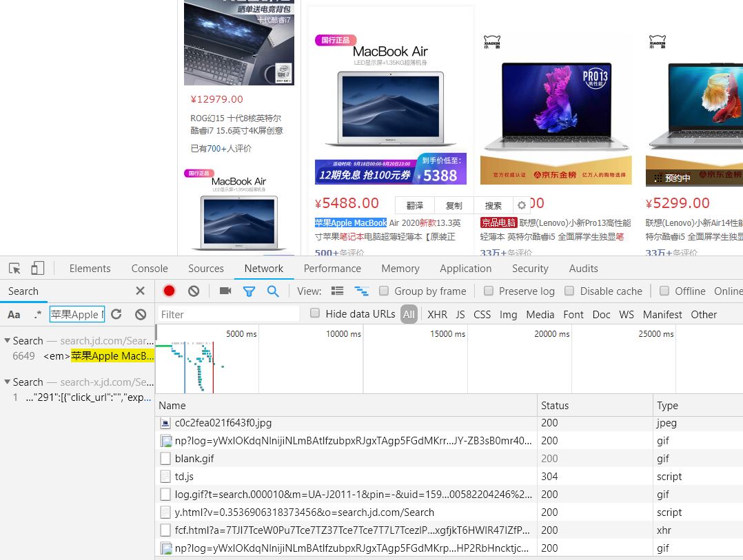Enable Preserve log checkbox
The width and height of the screenshot is (743, 560).
click(x=488, y=291)
